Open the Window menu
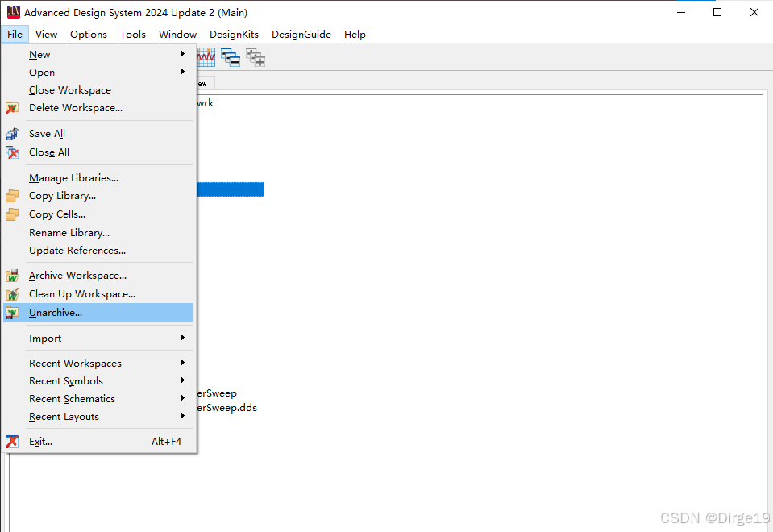 click(x=177, y=34)
